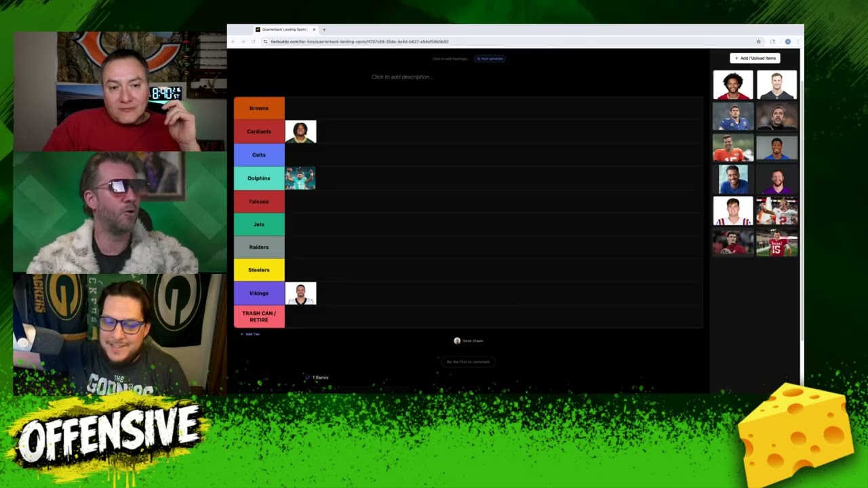
Task: Click the Auto-generate hashtags button
Action: click(x=490, y=58)
